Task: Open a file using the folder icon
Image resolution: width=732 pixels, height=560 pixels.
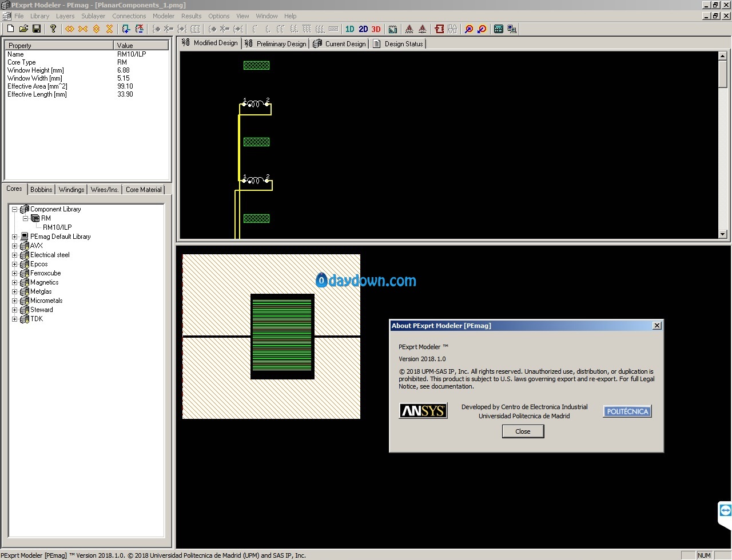Action: 23,29
